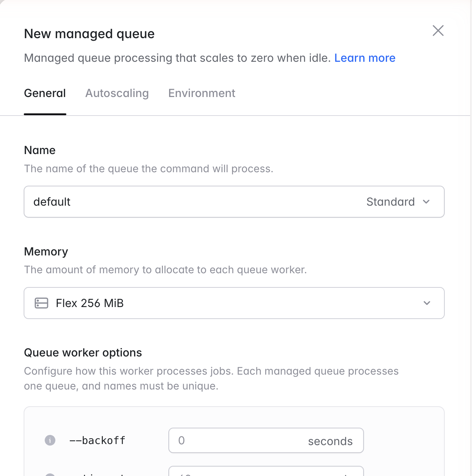
Task: Click the Name section heading
Action: point(40,150)
